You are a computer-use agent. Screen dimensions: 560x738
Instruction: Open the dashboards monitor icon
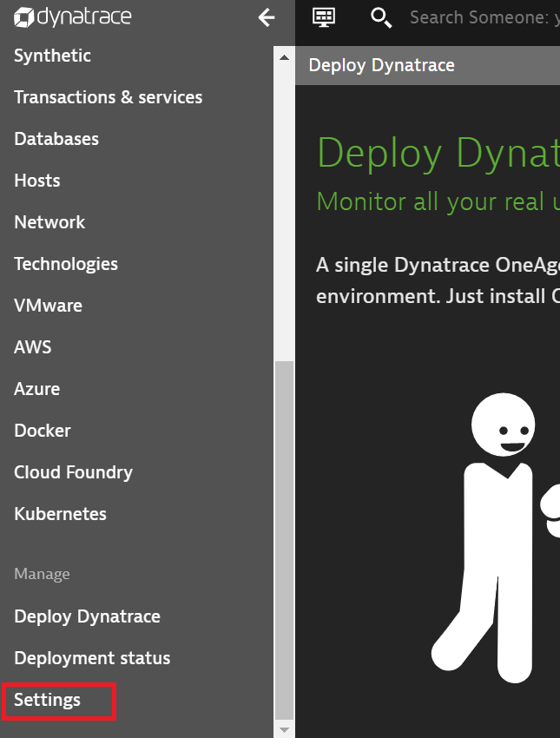click(324, 17)
